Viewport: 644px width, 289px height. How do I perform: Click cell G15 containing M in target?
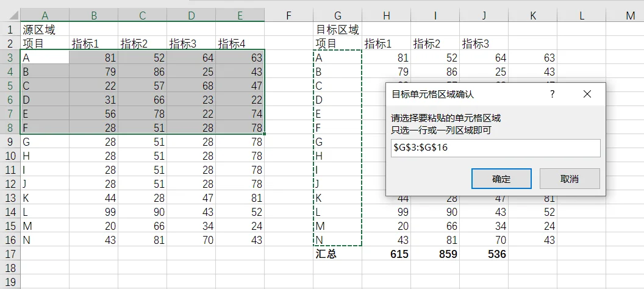pyautogui.click(x=338, y=226)
